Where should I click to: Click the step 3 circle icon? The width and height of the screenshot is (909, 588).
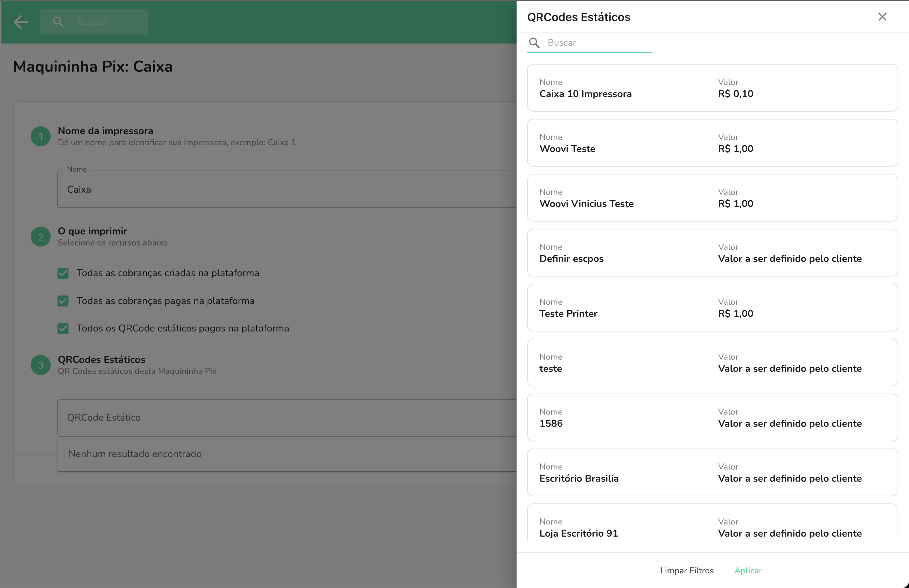pyautogui.click(x=40, y=365)
